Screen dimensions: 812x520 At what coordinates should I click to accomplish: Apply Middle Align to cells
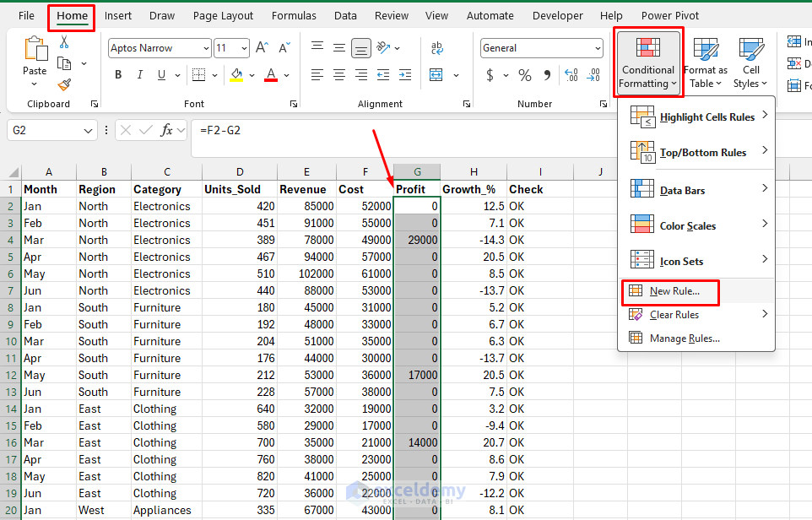coord(339,47)
